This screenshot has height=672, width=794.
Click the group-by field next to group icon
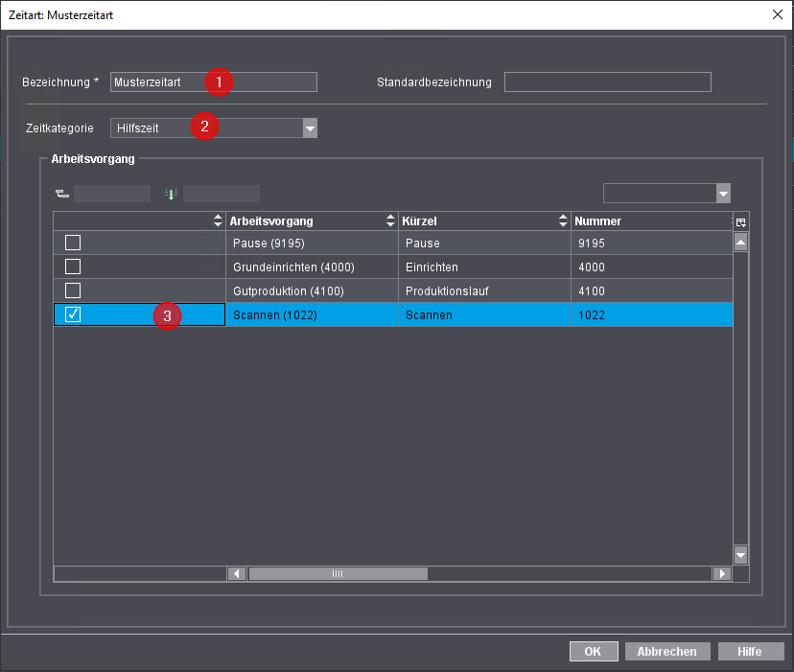(112, 194)
